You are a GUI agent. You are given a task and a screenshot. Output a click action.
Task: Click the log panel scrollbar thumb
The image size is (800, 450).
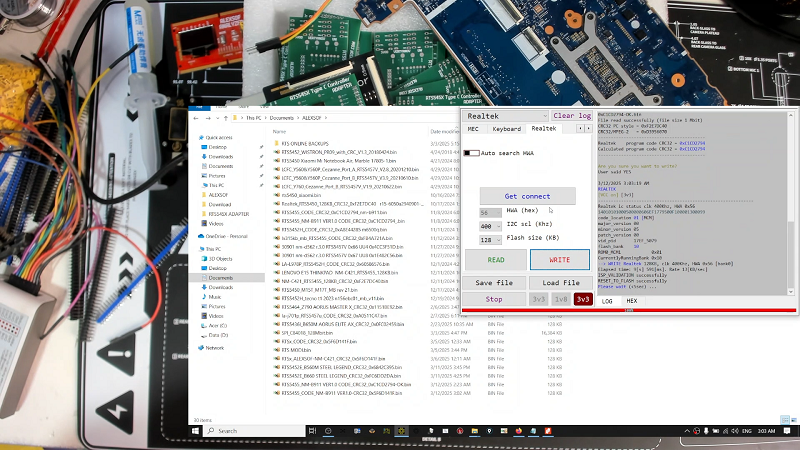coord(791,254)
